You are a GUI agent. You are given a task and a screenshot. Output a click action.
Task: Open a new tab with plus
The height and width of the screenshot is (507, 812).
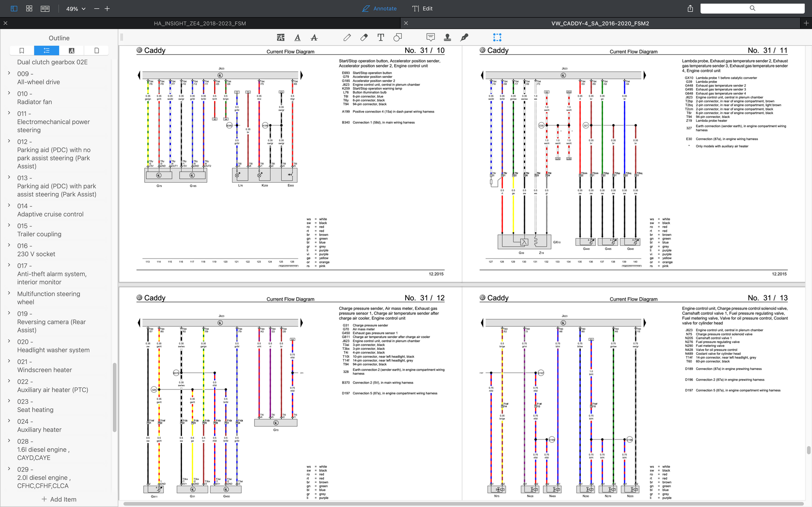pos(806,23)
